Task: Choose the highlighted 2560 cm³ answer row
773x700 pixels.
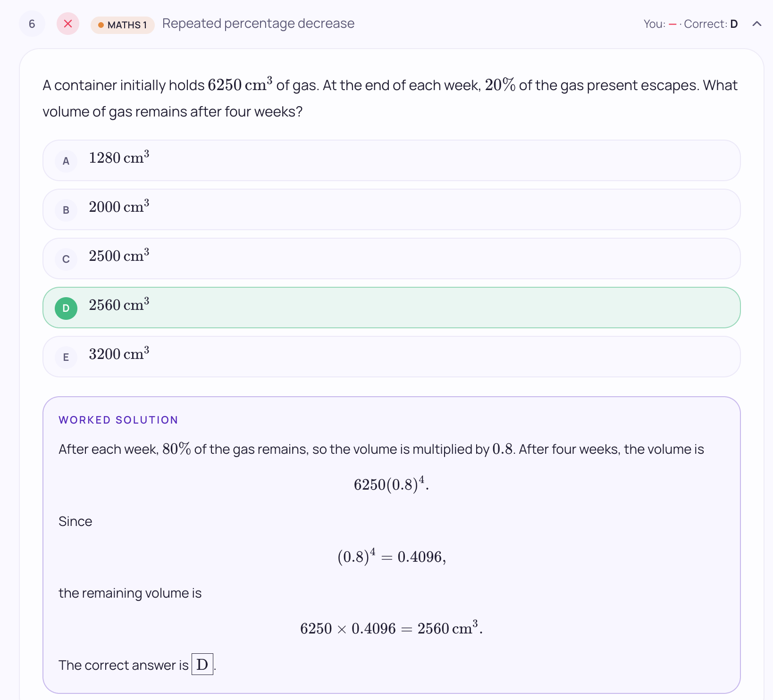Action: pos(392,308)
